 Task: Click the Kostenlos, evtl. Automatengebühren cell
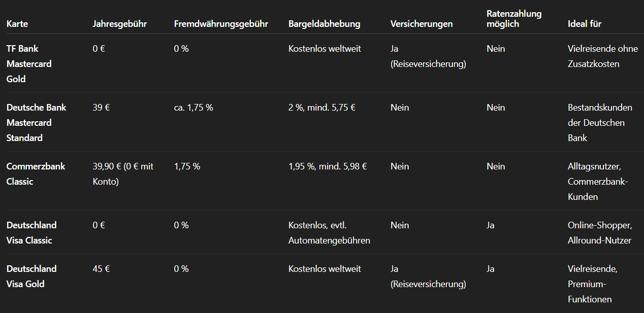(329, 233)
